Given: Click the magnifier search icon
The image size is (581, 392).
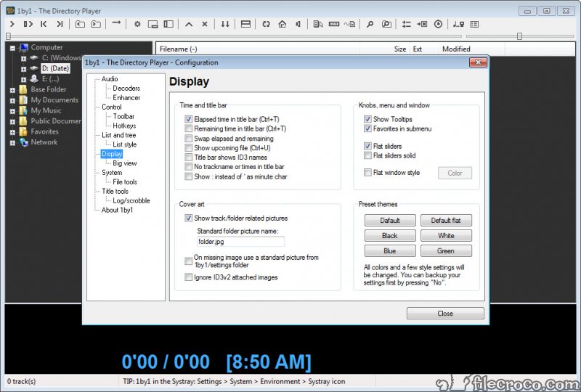Looking at the screenshot, I should pyautogui.click(x=370, y=24).
